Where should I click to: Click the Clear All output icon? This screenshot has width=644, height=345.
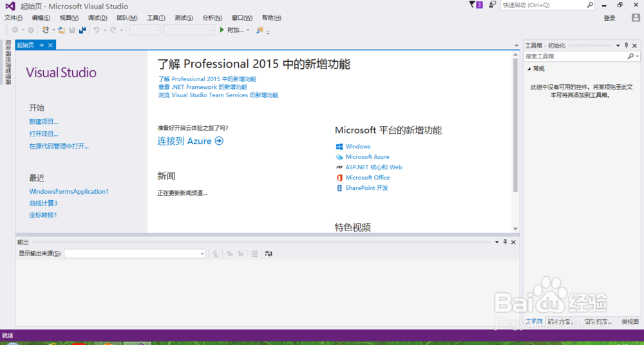(254, 254)
